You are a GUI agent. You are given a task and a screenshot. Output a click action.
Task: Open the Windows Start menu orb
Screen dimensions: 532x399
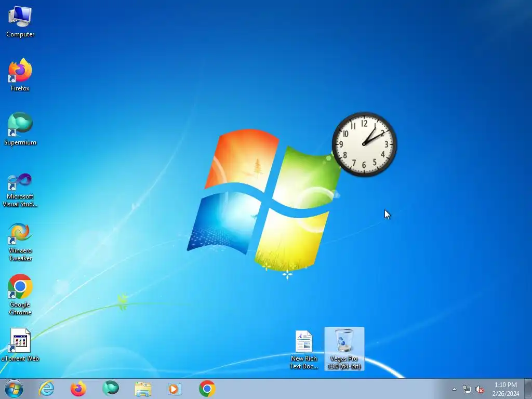tap(14, 389)
